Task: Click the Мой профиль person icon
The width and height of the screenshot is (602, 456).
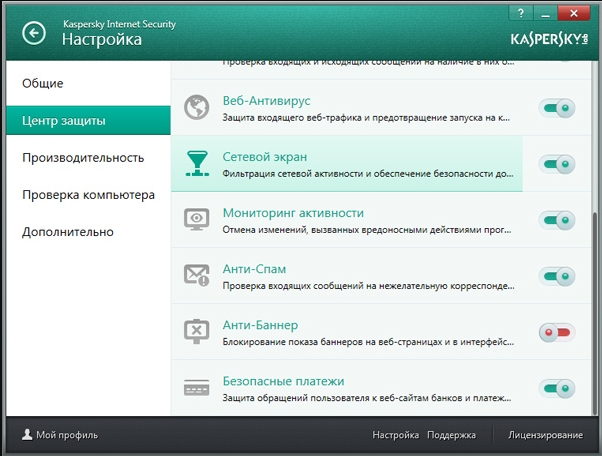Action: 27,435
